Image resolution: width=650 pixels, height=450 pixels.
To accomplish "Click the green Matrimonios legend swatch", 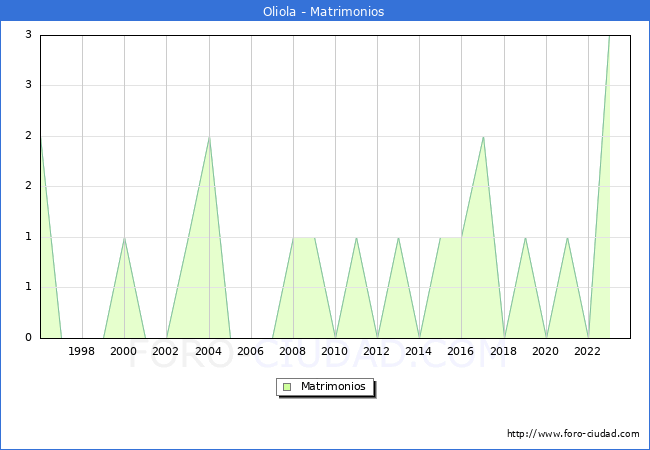I will (287, 386).
